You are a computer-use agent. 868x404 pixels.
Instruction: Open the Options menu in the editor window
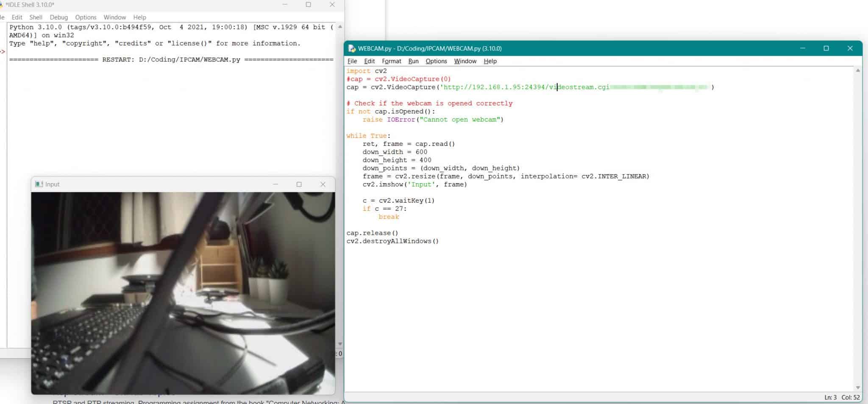[x=436, y=61]
